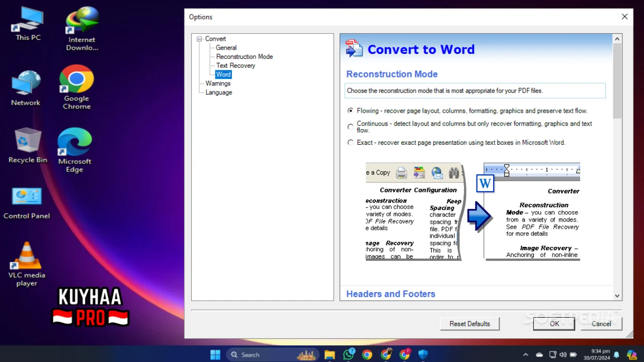Open the Windows Start menu
Viewport: 644px width, 362px height.
click(215, 354)
